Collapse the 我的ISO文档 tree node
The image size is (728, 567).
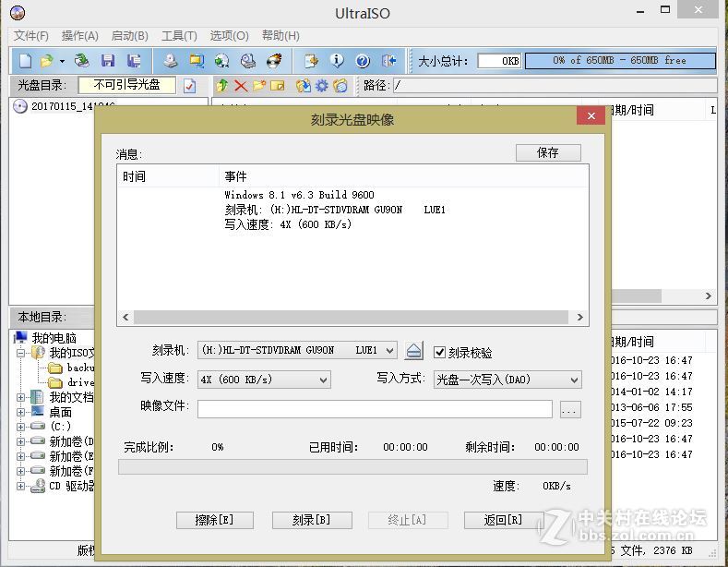click(21, 353)
